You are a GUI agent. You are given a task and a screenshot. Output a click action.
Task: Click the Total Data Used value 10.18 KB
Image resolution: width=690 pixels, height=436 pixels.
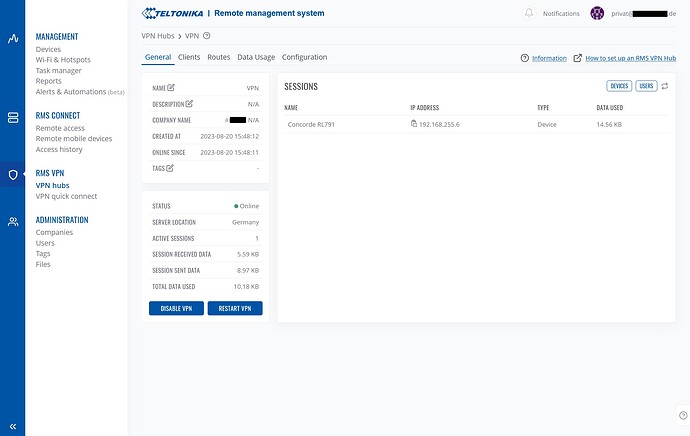[x=246, y=286]
